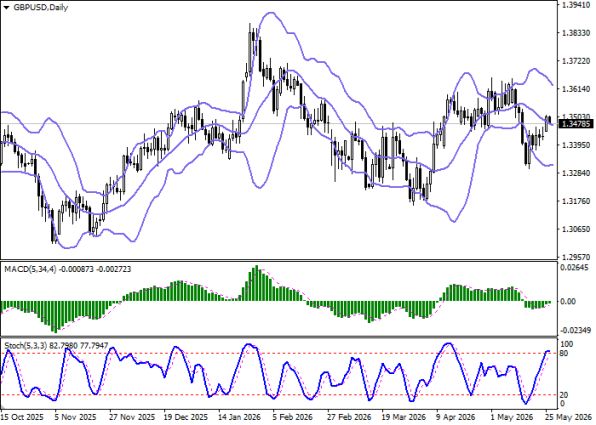Select date label 5 Nov 2025

(75, 417)
